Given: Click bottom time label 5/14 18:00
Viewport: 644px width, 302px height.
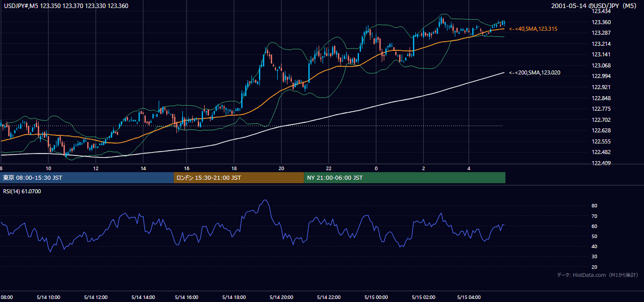Looking at the screenshot, I should [x=233, y=297].
